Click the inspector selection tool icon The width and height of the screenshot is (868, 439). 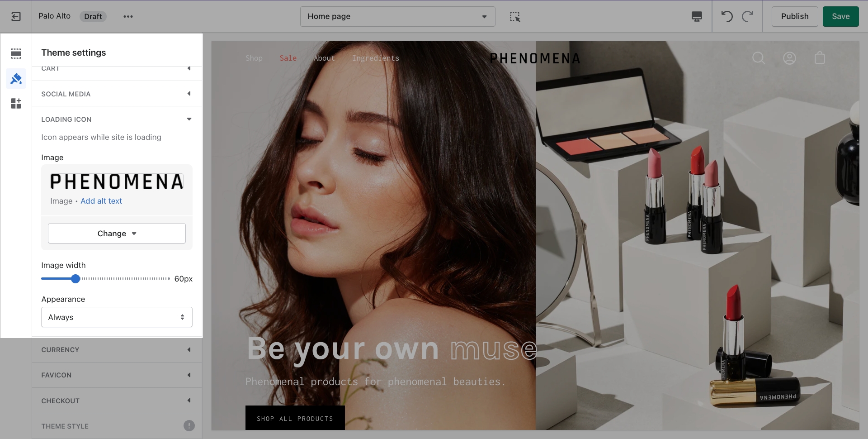[x=515, y=17]
